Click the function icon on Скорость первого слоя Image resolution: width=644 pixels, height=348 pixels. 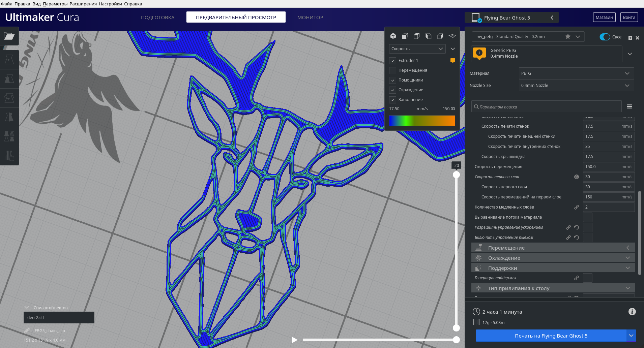[x=577, y=177]
